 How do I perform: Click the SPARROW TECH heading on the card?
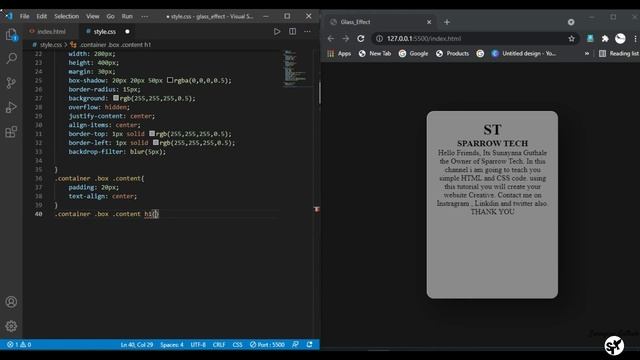tap(492, 143)
